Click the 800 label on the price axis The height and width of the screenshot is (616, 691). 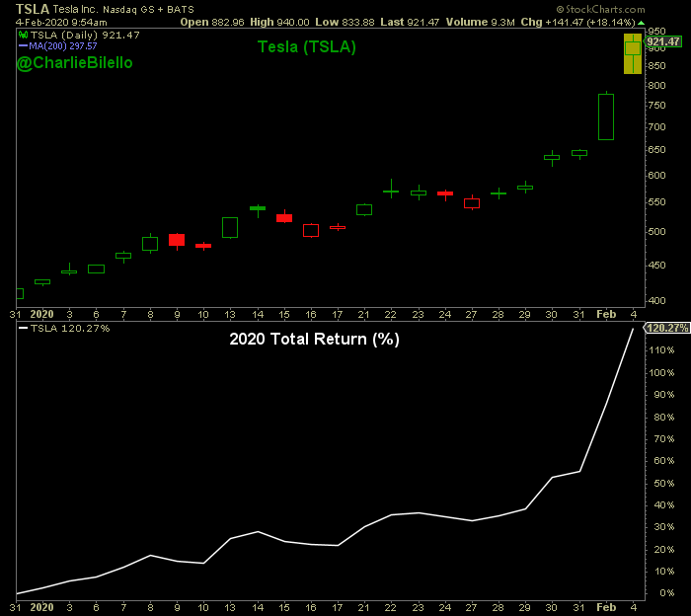(x=656, y=86)
